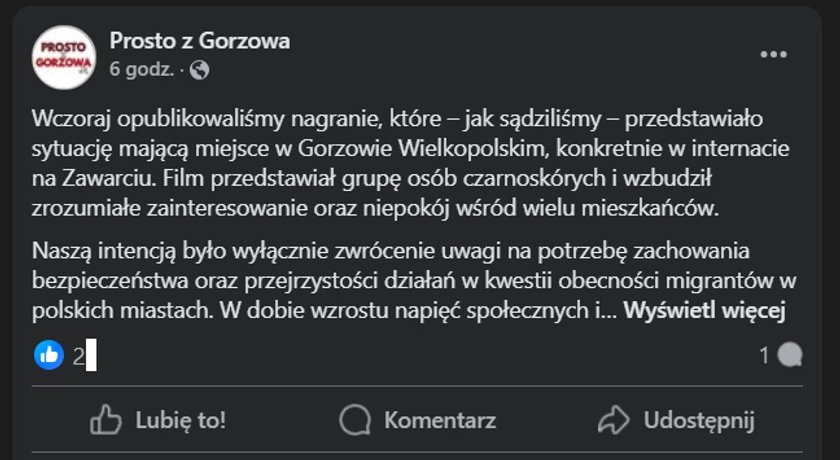Click the 6 godz. post timestamp

142,70
